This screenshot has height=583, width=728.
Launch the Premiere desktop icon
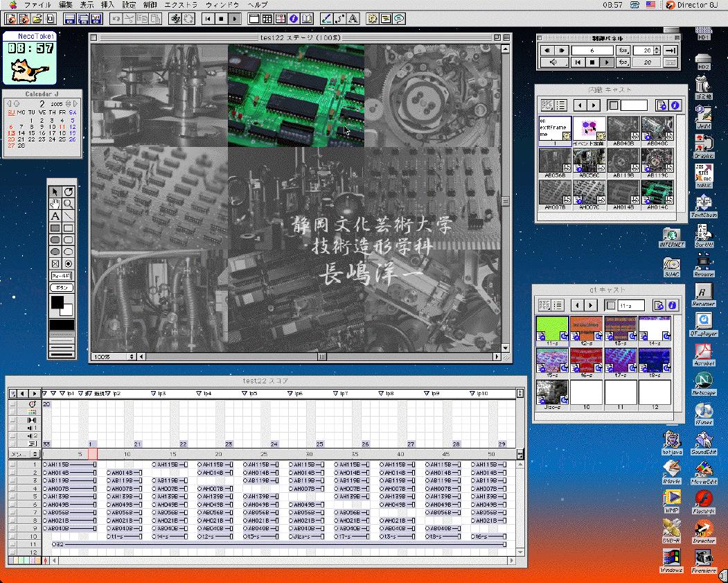click(704, 559)
